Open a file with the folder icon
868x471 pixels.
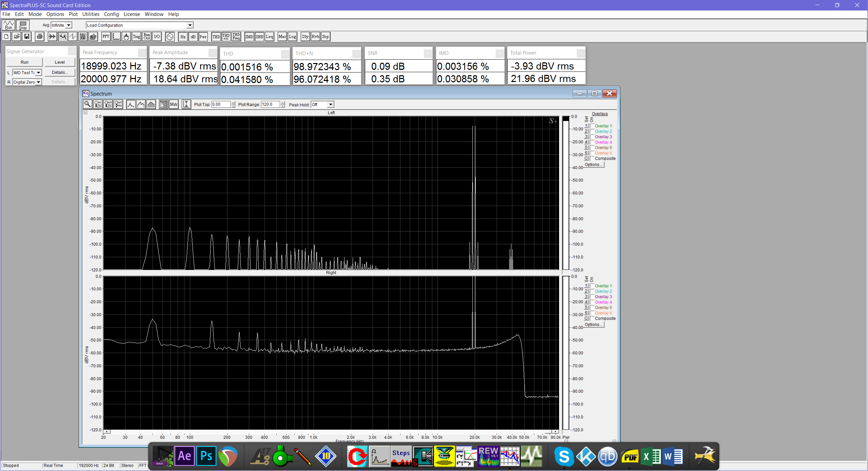pyautogui.click(x=17, y=37)
